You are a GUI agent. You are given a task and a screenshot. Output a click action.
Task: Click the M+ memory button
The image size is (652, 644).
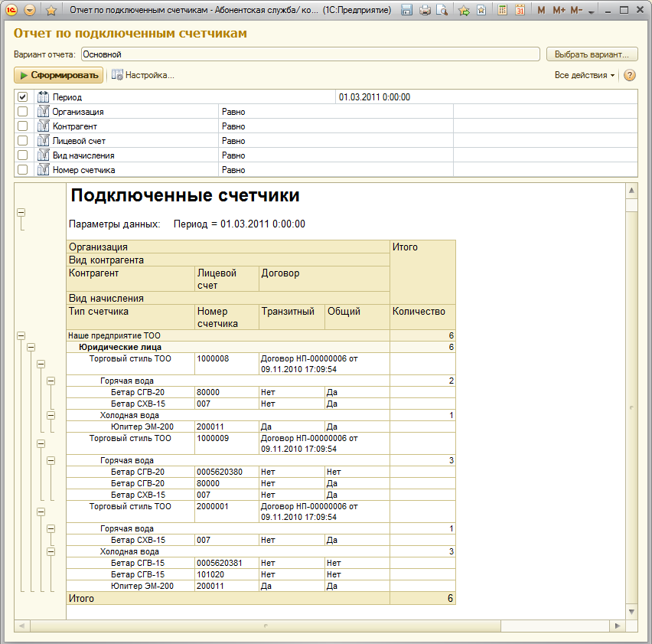point(559,10)
